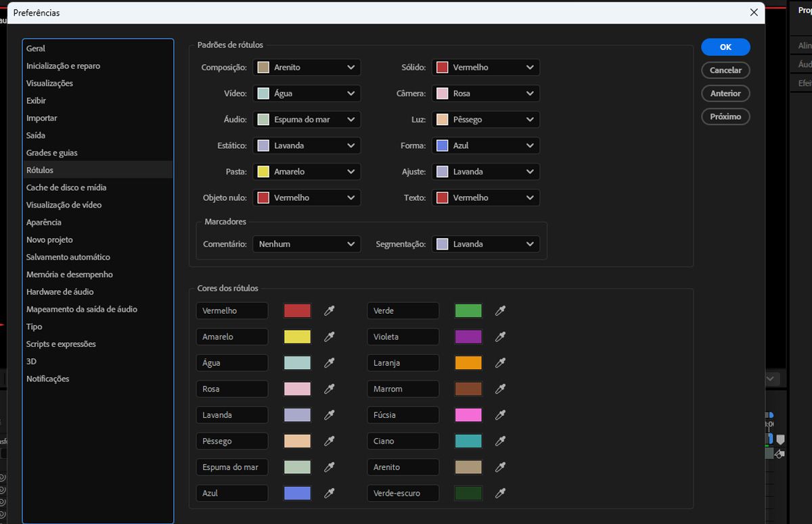Edit the Vermelho label name field
The image size is (812, 524).
[232, 311]
